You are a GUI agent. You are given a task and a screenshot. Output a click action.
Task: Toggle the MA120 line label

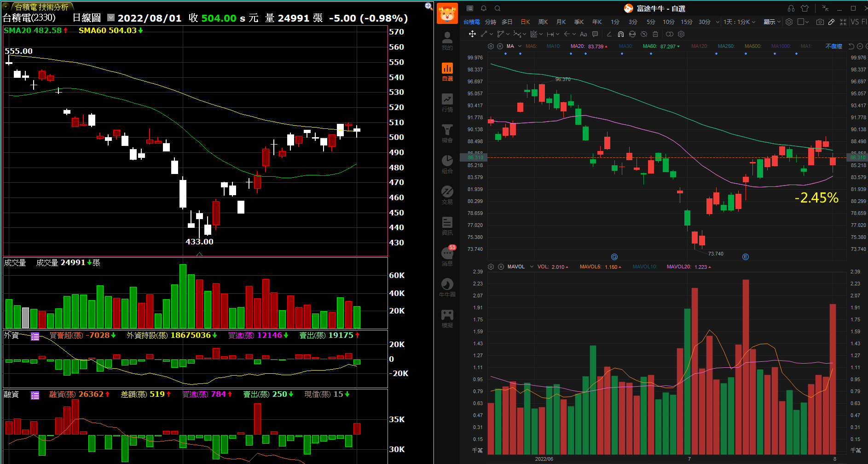tap(700, 46)
